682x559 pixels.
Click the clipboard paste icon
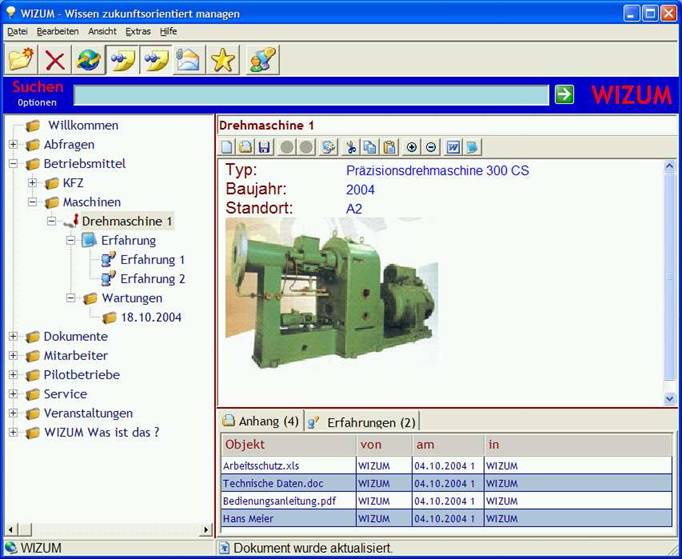click(x=390, y=147)
